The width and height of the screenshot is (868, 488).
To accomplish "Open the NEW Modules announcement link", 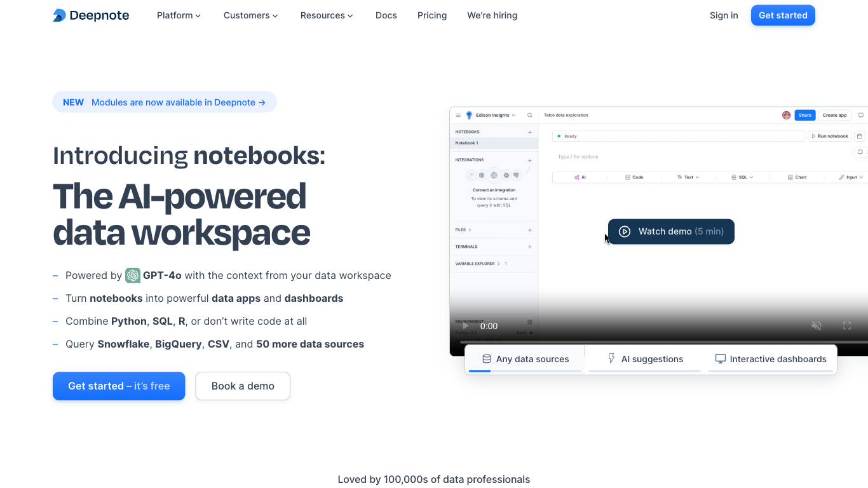I will click(165, 102).
